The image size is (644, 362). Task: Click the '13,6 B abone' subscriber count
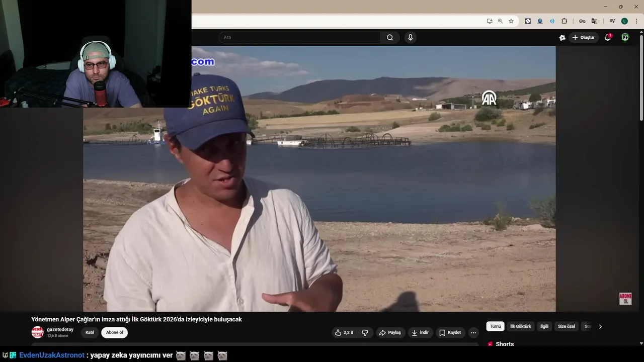click(x=57, y=335)
